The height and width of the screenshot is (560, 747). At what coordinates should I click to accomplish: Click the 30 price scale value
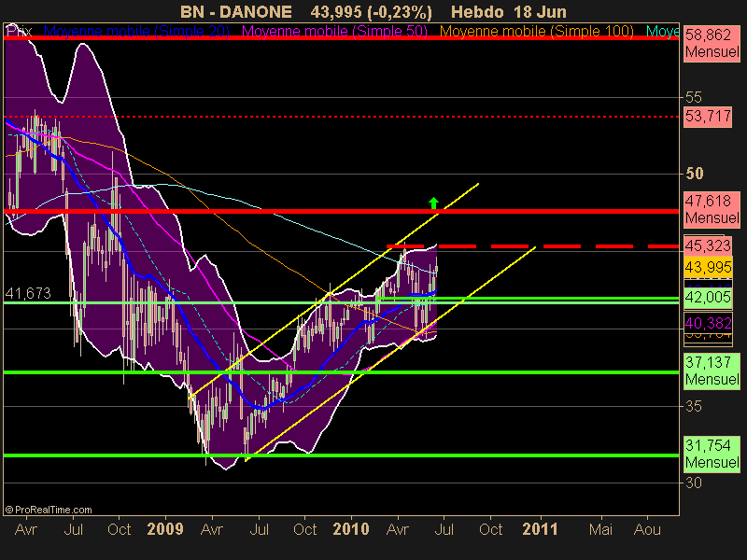[694, 483]
